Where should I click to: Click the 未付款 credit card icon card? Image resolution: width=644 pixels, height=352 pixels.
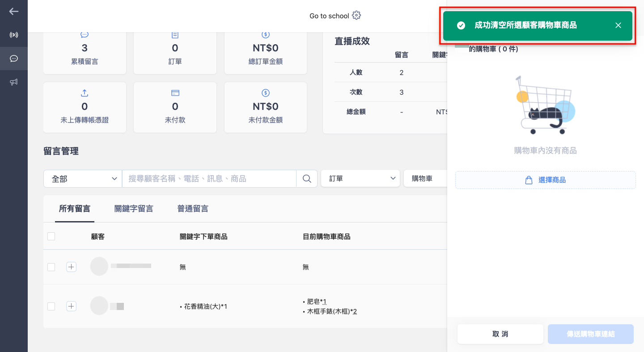175,107
